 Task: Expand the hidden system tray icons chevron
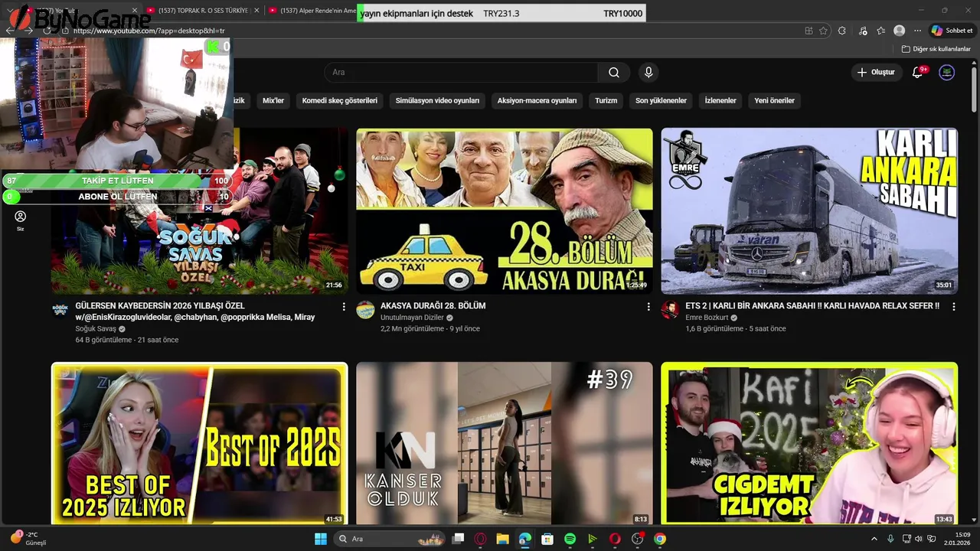874,539
